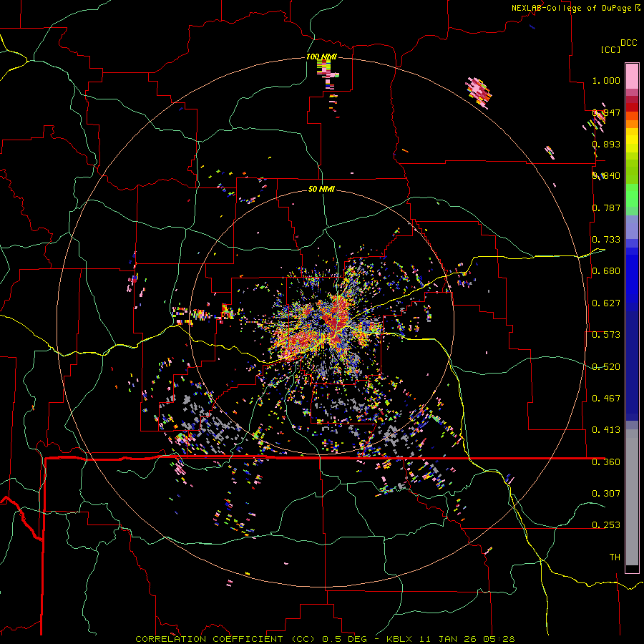
Task: Click the 50 NMI range ring label
Action: (x=321, y=189)
